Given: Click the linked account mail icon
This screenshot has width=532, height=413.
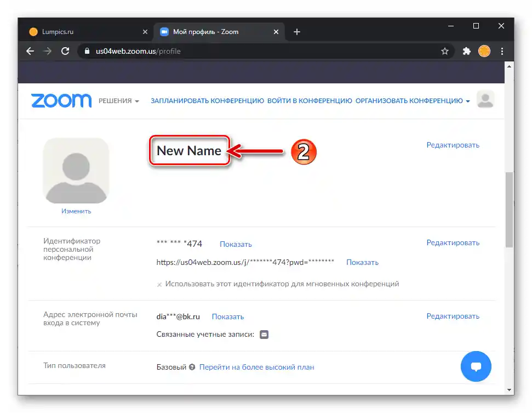Looking at the screenshot, I should coord(264,335).
